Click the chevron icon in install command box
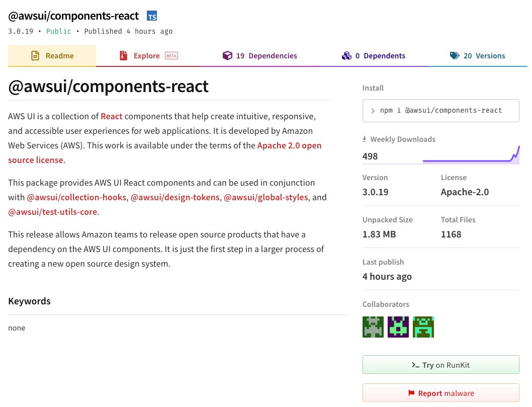This screenshot has height=407, width=532. [373, 111]
